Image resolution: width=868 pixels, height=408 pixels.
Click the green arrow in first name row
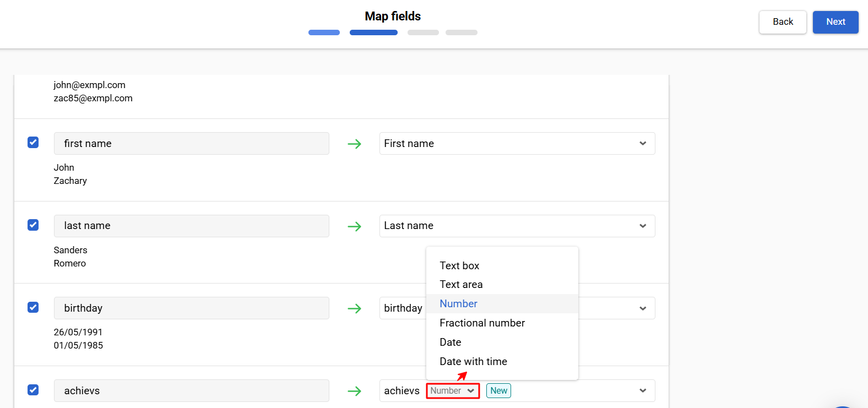coord(355,144)
